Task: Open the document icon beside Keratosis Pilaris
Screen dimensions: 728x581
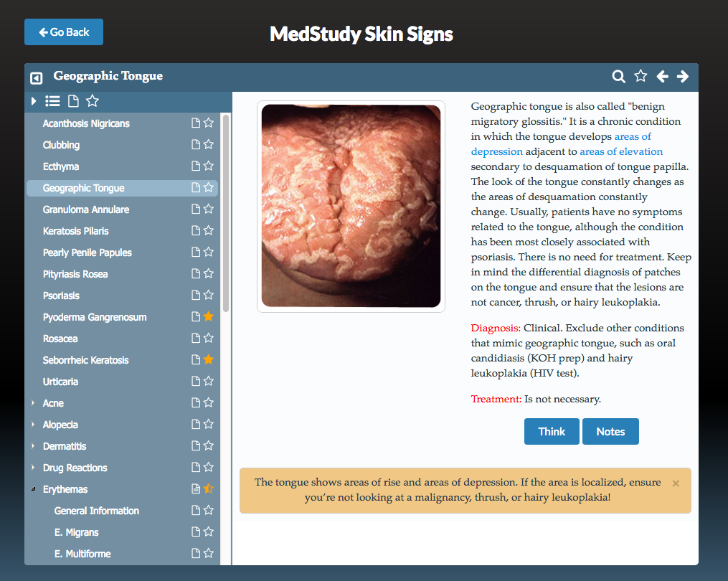Action: point(194,230)
